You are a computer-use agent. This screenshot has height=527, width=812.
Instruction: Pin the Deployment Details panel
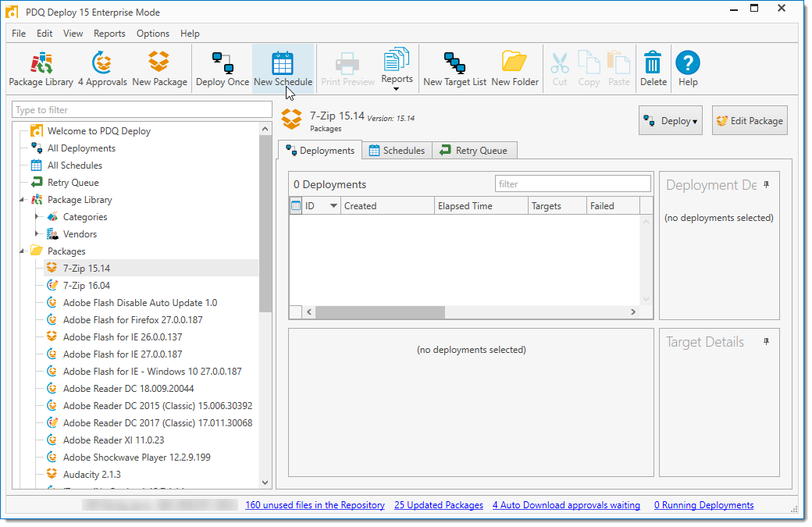point(767,185)
